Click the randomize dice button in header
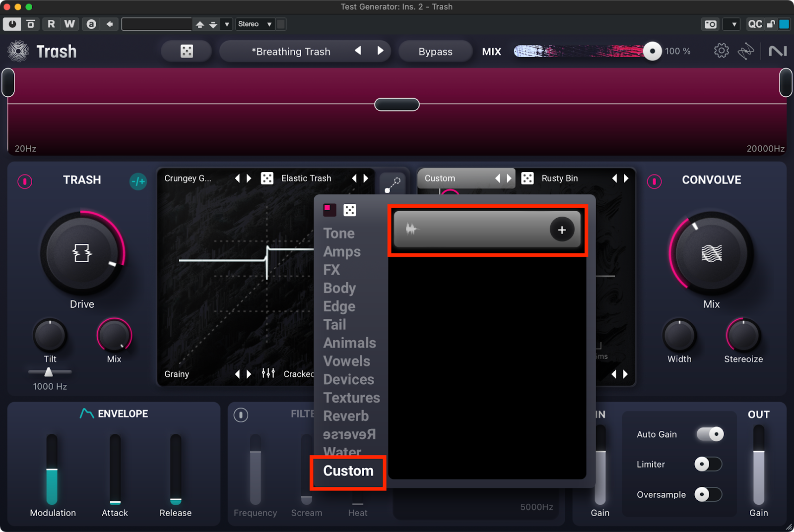 point(187,51)
